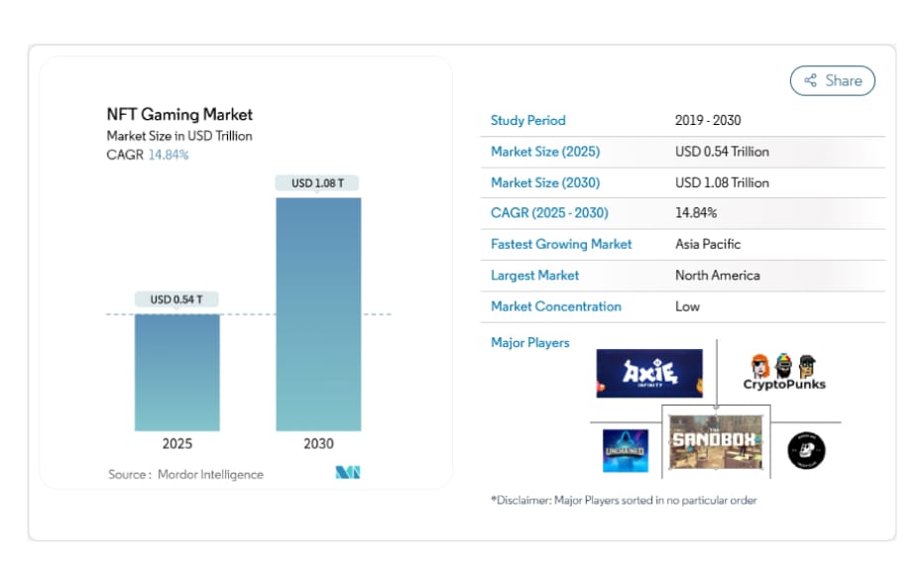Click the CryptoPunks logo

[x=784, y=372]
